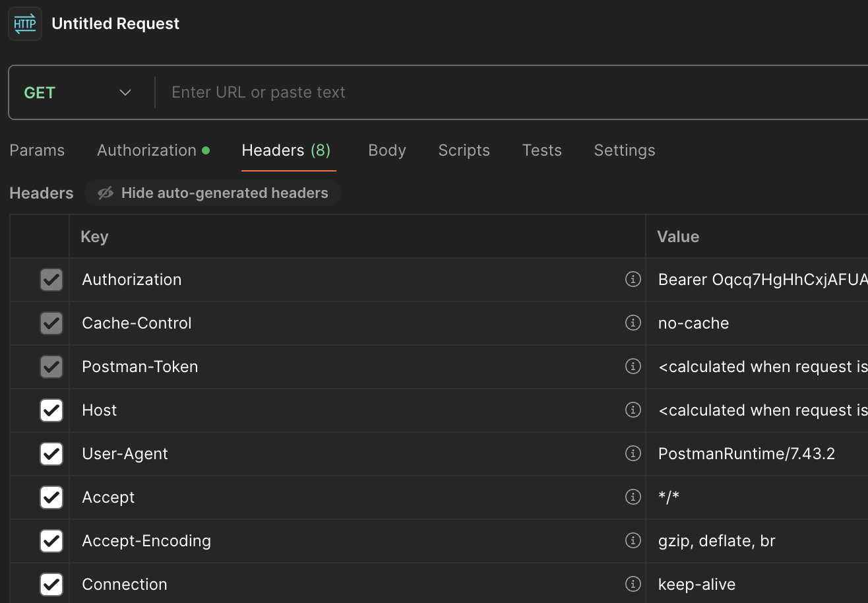
Task: Open the GET method dropdown
Action: [78, 92]
